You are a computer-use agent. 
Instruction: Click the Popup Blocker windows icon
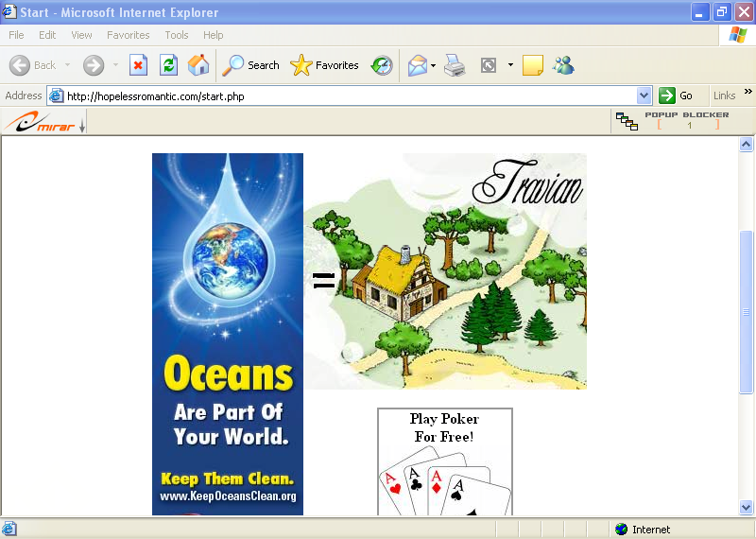[627, 121]
